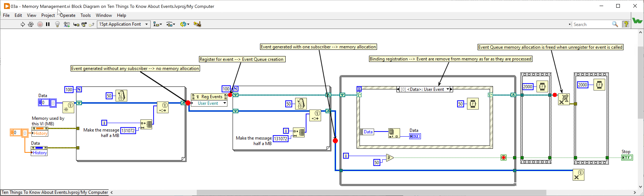Select the second loop's metronome Wait node

click(301, 104)
